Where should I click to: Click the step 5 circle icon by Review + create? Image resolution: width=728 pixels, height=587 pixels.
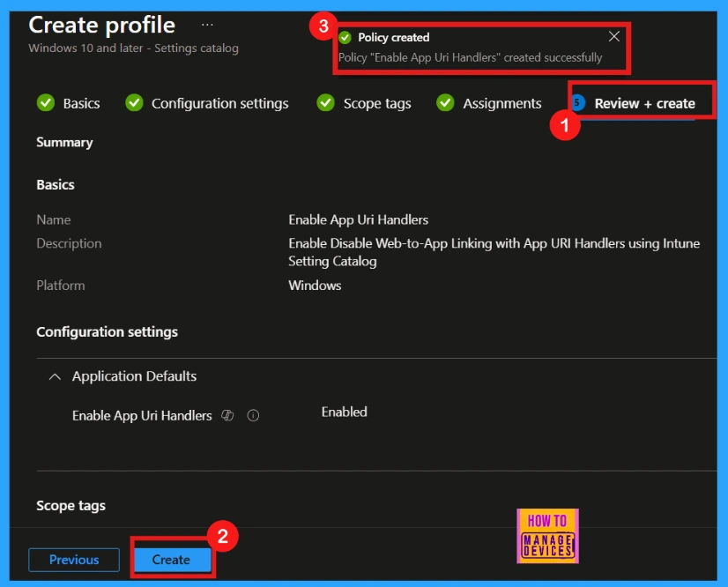click(x=578, y=102)
